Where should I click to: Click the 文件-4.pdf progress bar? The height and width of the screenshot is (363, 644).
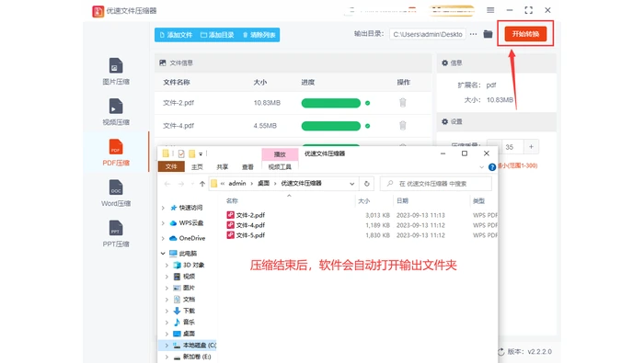point(330,126)
